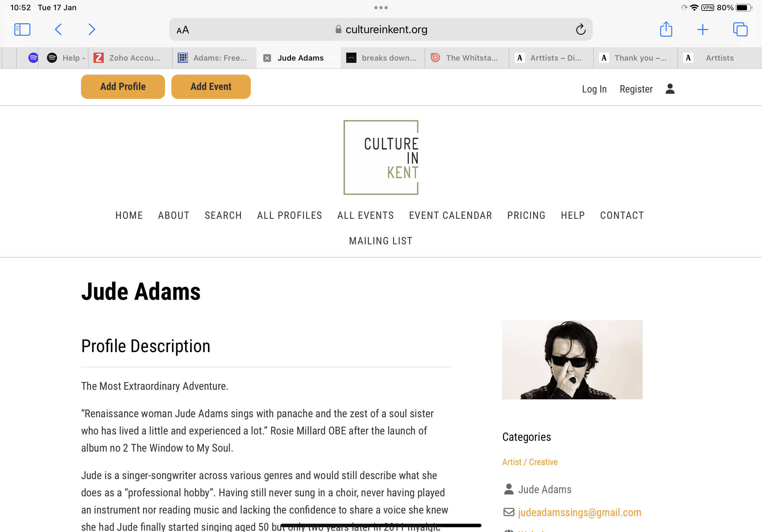Show the tab overview grid

(x=740, y=30)
